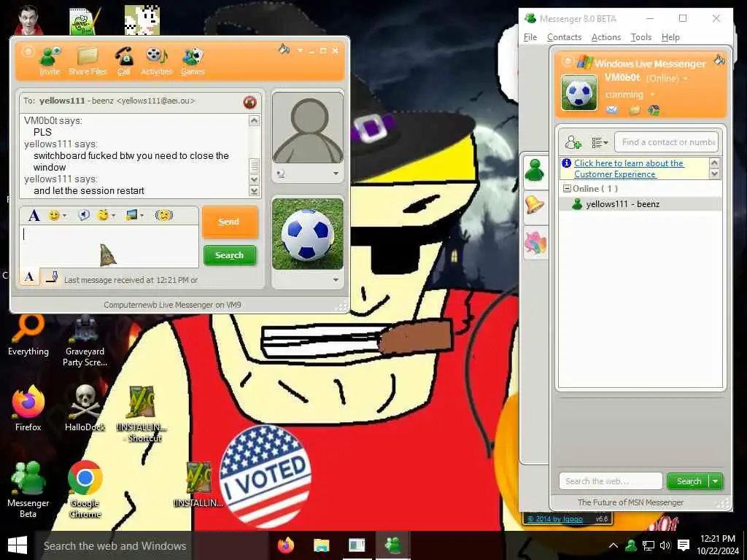
Task: Focus the Search the web field
Action: pos(611,481)
